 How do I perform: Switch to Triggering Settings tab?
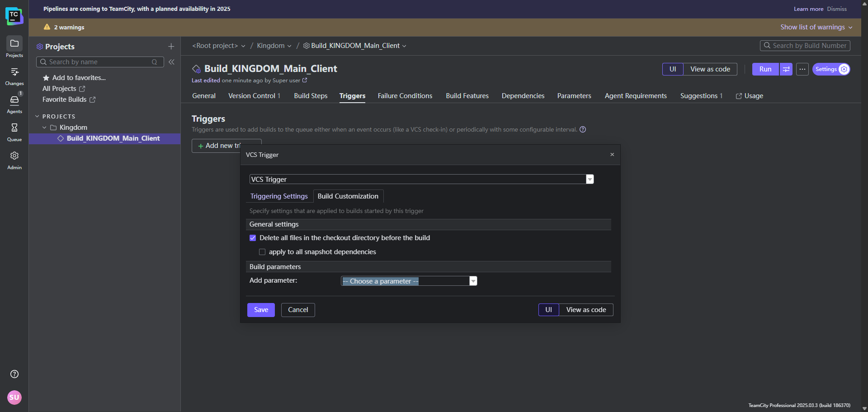pyautogui.click(x=279, y=196)
